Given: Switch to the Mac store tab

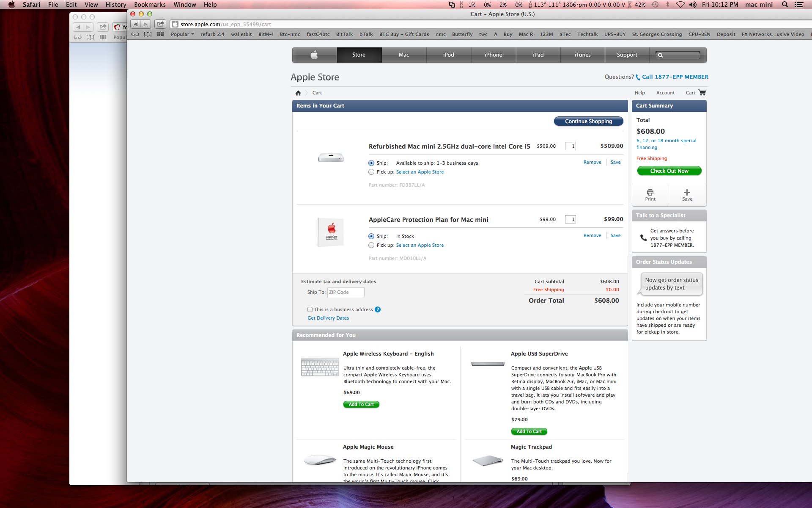Looking at the screenshot, I should [404, 55].
